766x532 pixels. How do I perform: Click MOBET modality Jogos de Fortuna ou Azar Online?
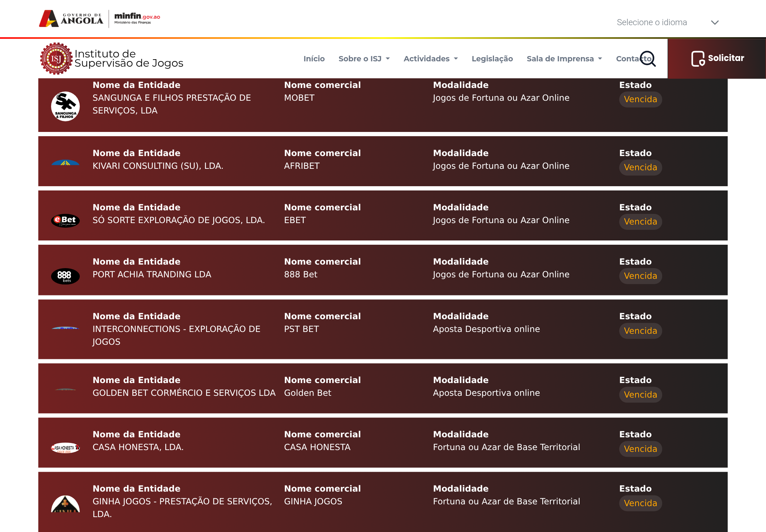click(501, 98)
